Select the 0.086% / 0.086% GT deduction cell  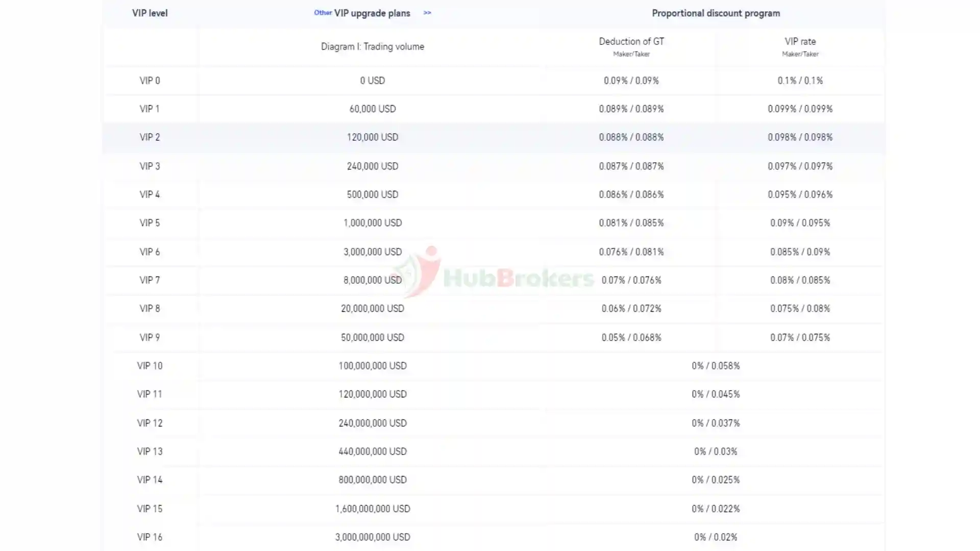point(631,194)
